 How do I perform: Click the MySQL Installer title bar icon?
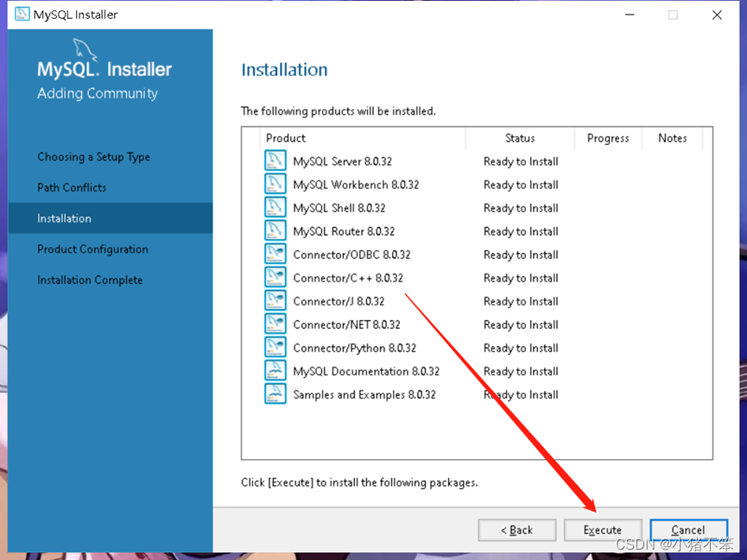[x=22, y=15]
